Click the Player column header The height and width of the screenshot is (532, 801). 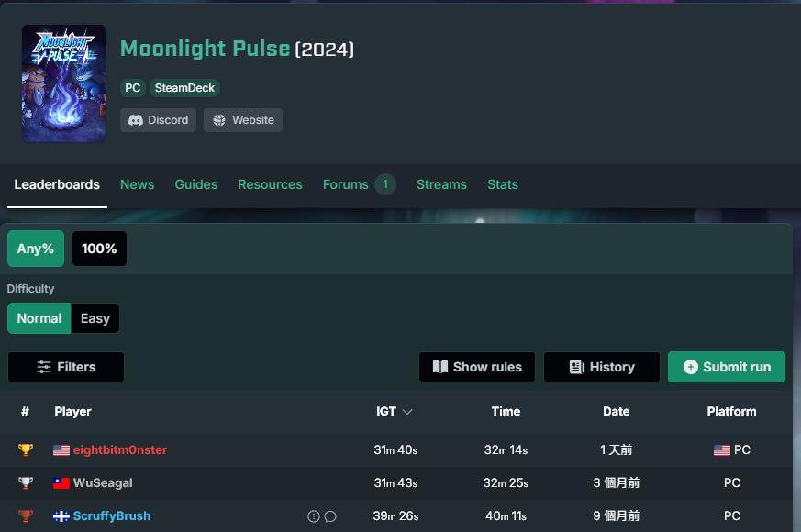(x=72, y=412)
